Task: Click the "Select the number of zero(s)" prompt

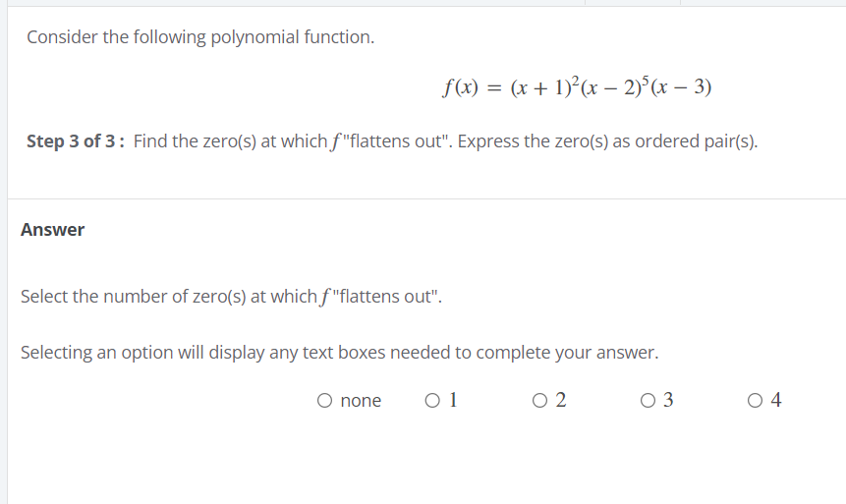Action: tap(231, 297)
